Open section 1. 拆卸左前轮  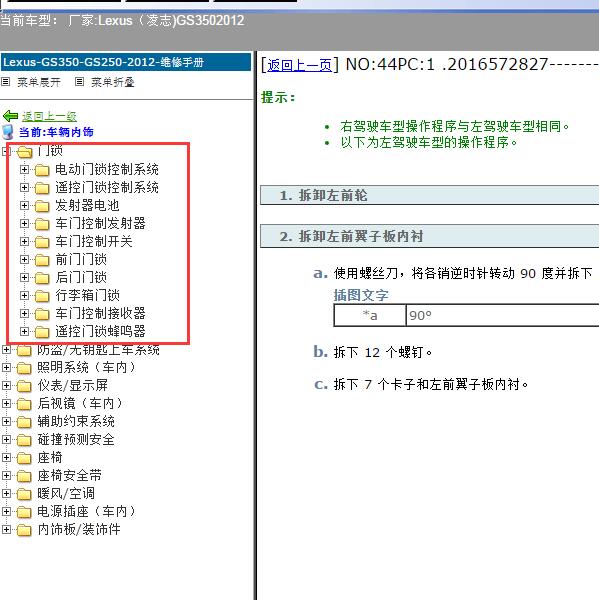pos(429,195)
